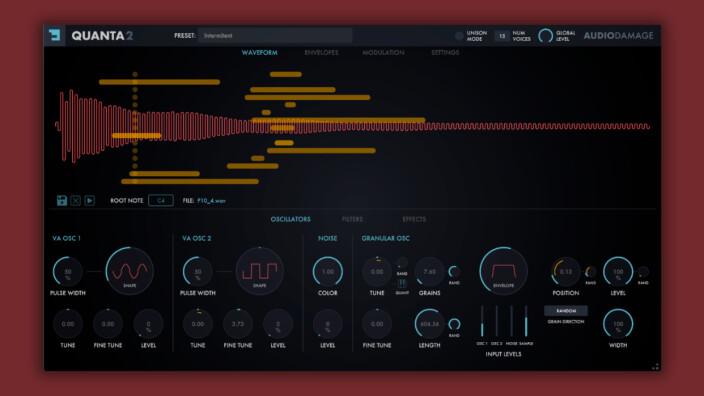The width and height of the screenshot is (704, 396).
Task: Save the sample using the floppy disk icon
Action: click(x=62, y=200)
